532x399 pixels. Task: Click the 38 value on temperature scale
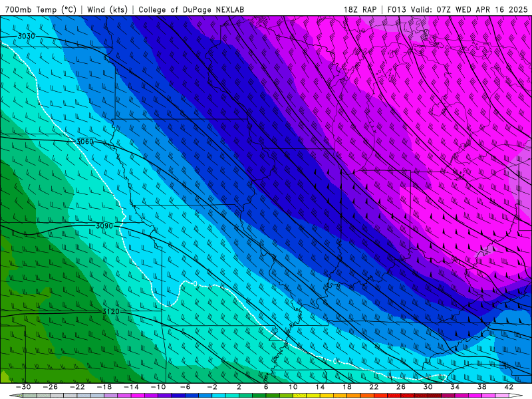(481, 387)
